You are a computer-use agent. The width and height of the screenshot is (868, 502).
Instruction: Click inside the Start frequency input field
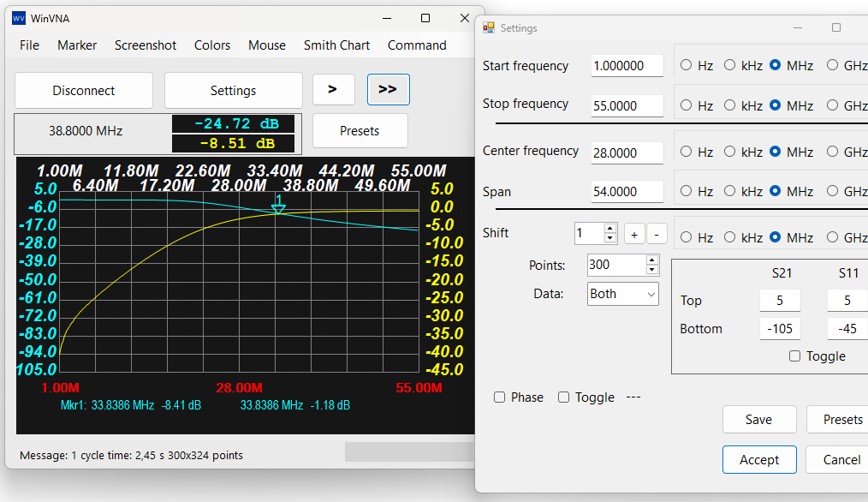coord(627,65)
